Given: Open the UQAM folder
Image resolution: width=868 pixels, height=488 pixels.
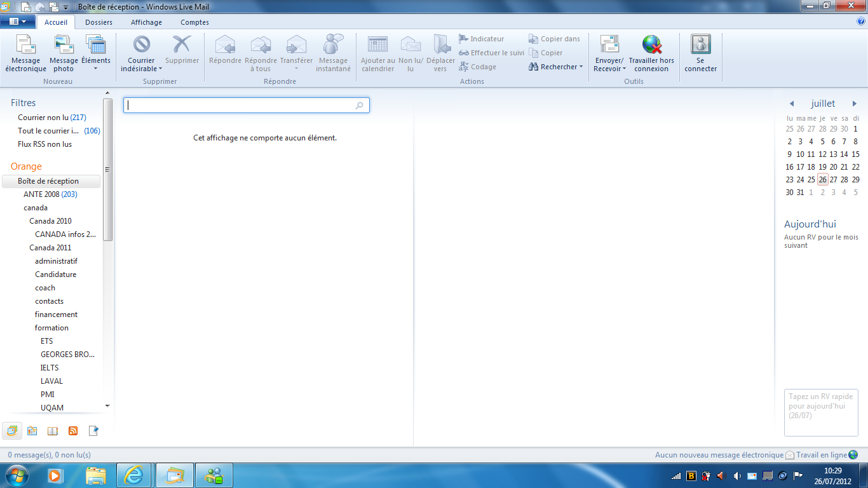Looking at the screenshot, I should point(52,408).
